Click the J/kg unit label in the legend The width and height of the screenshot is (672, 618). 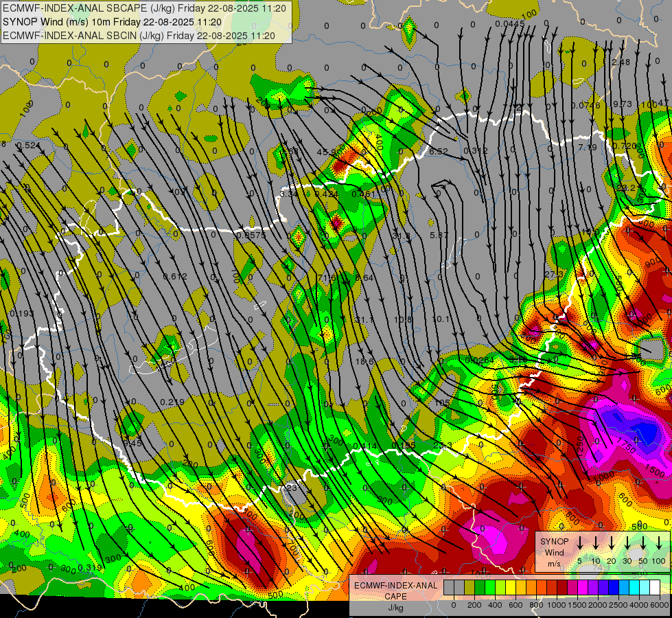pos(395,608)
